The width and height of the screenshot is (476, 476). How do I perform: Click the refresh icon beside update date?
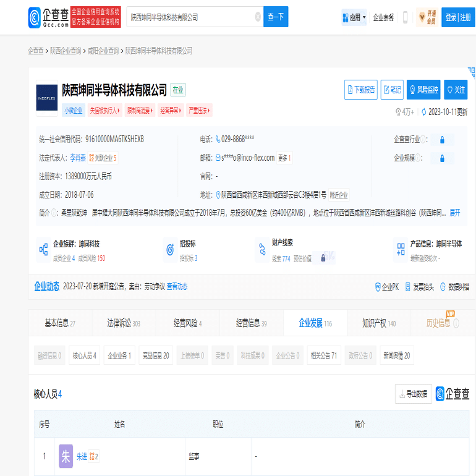tap(424, 112)
